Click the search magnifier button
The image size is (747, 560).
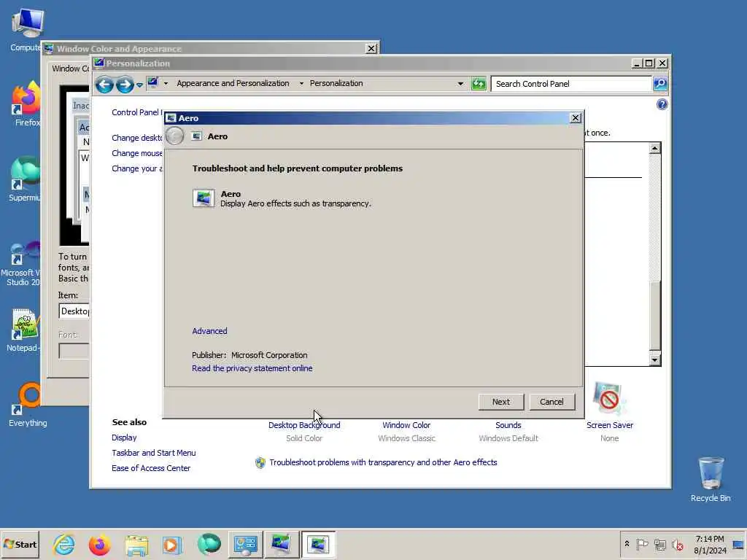click(659, 84)
